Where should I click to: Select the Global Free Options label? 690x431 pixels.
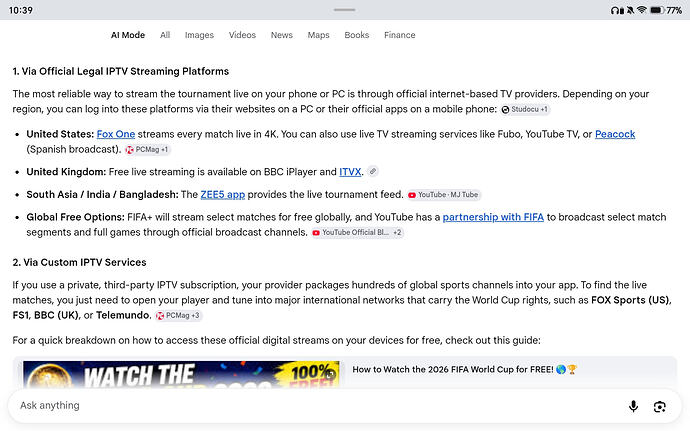[76, 217]
